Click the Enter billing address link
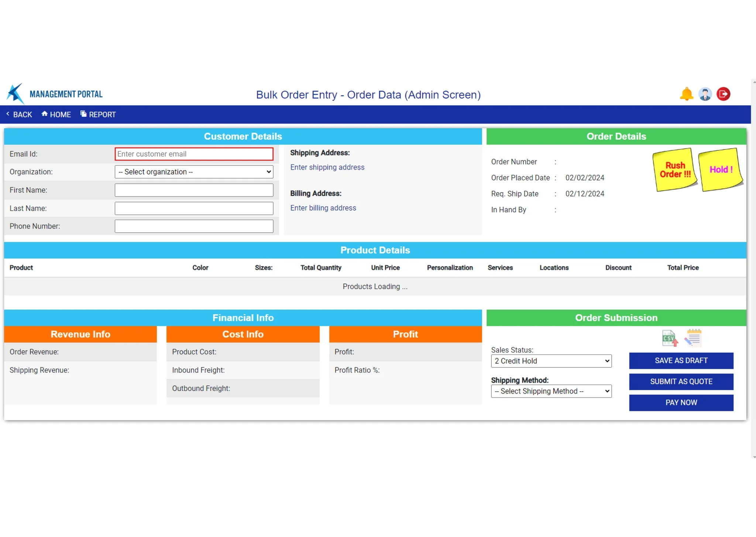 click(x=323, y=208)
